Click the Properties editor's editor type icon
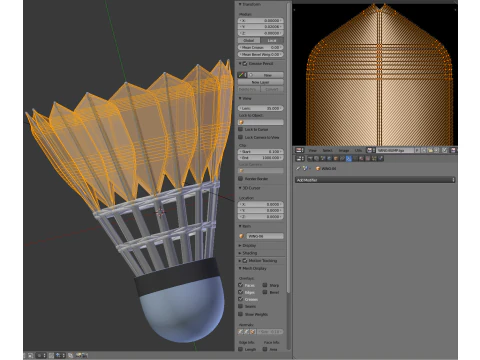This screenshot has height=360, width=480. click(300, 158)
